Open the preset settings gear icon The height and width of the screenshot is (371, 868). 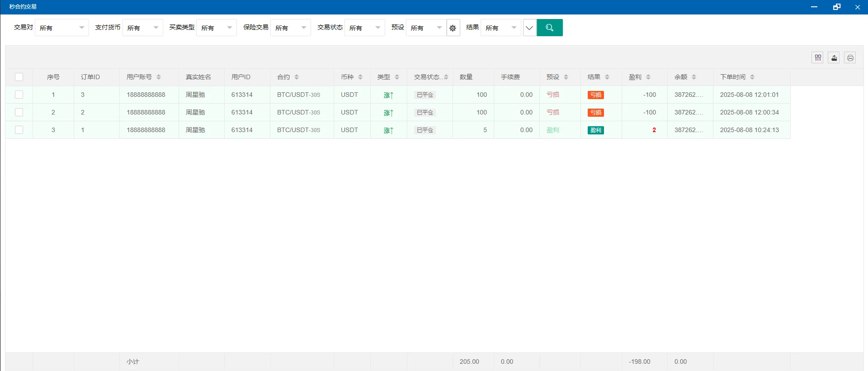coord(453,28)
